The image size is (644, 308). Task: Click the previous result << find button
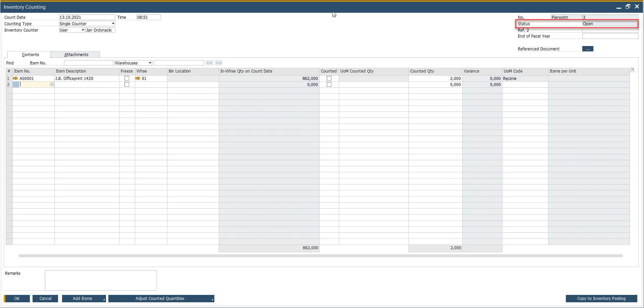(209, 63)
